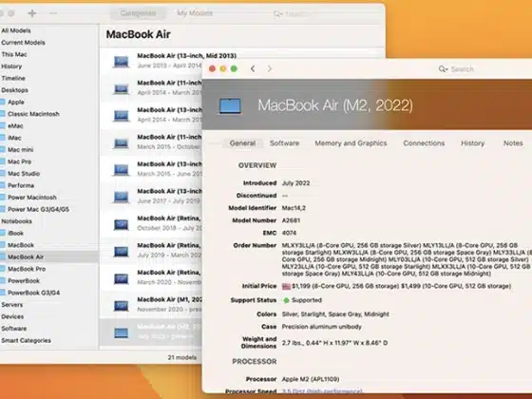Image resolution: width=532 pixels, height=399 pixels.
Task: Go forward using the detail window's forward arrow
Action: point(270,68)
